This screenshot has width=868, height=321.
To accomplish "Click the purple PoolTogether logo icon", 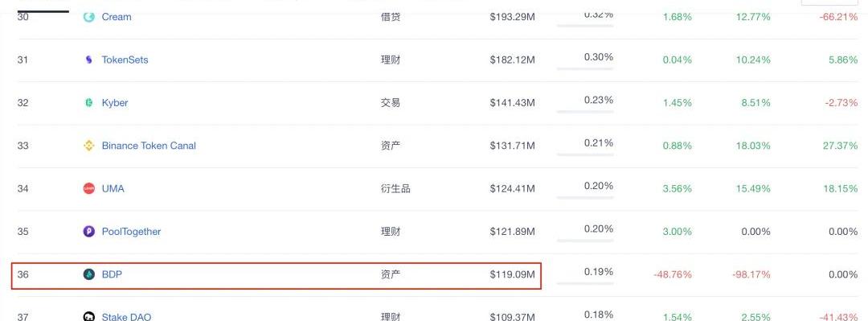I will click(x=88, y=232).
